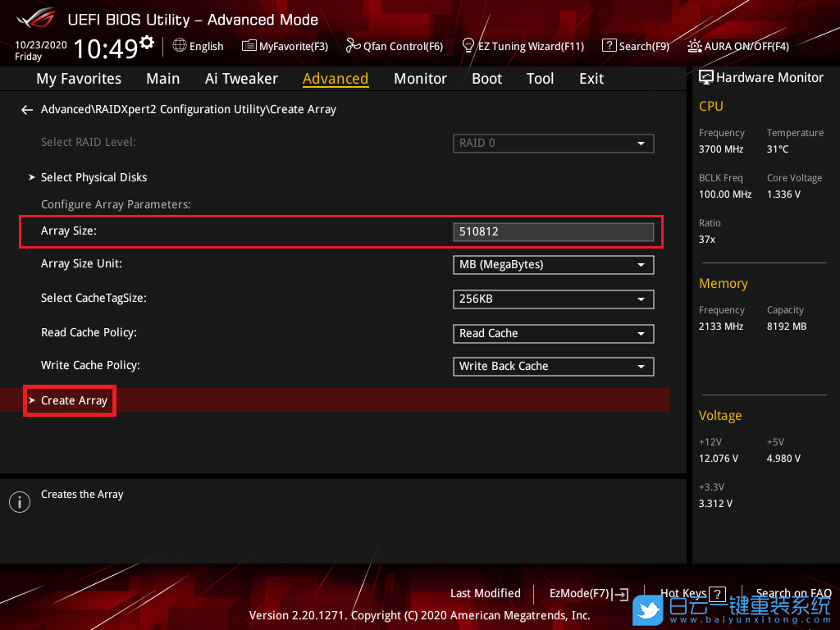Switch to EzMode(F7)

coord(588,594)
